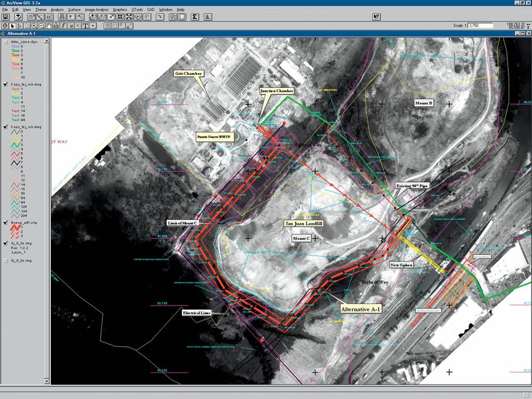Open the Image Analysis menu
The image size is (532, 399).
pos(97,9)
